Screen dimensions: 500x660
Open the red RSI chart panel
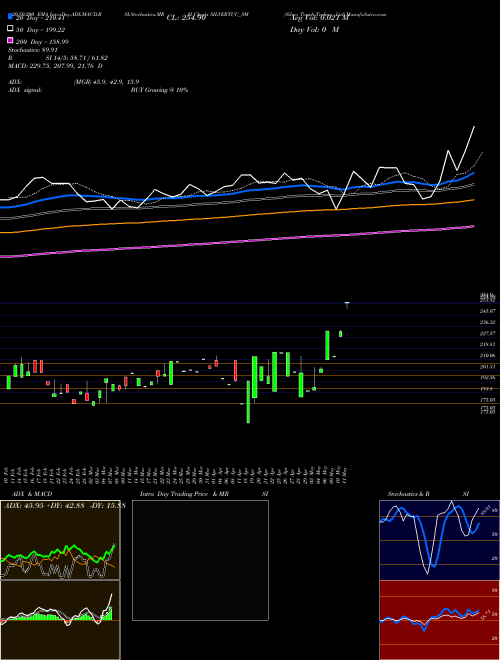(439, 620)
